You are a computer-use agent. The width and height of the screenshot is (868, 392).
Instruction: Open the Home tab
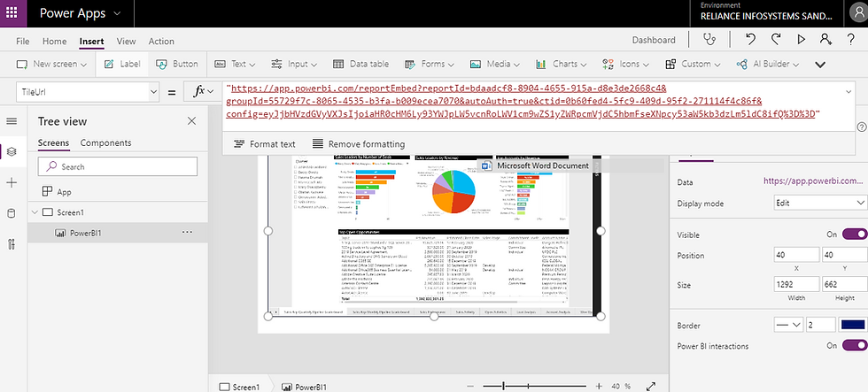point(54,41)
